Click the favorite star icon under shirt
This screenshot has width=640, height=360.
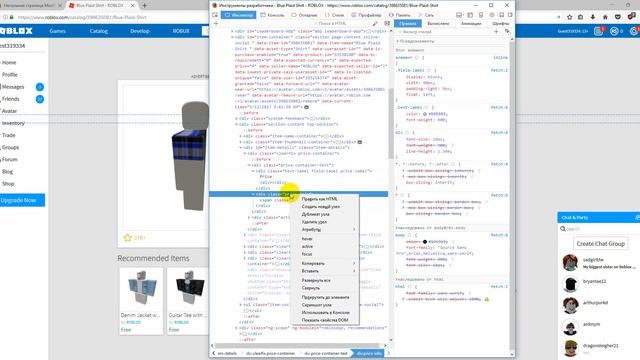pyautogui.click(x=127, y=238)
